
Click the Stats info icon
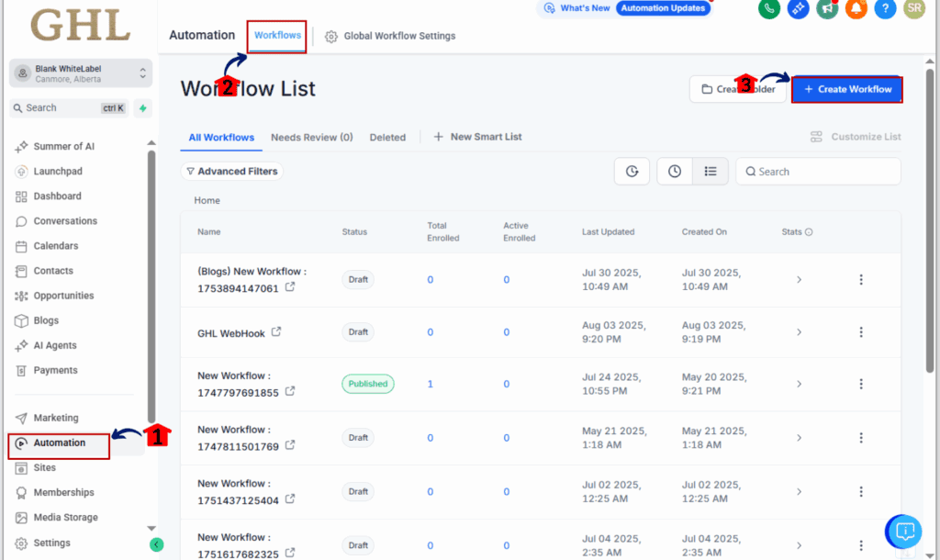point(809,232)
